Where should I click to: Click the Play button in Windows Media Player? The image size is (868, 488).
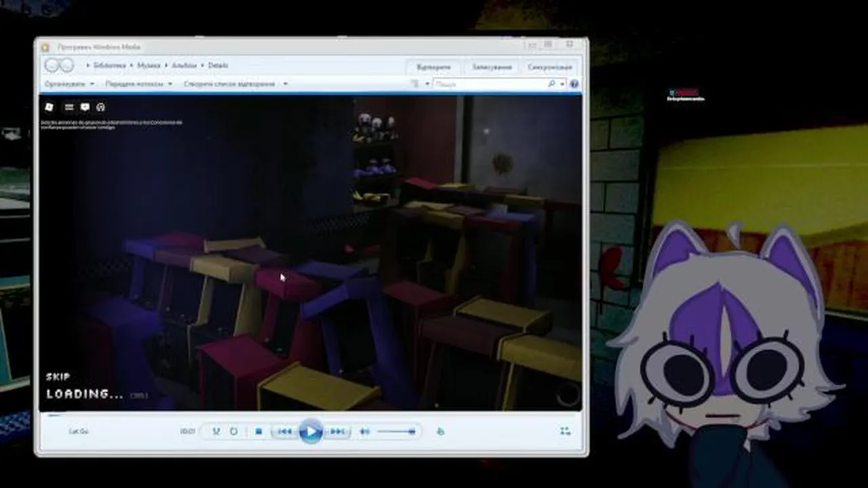point(311,431)
